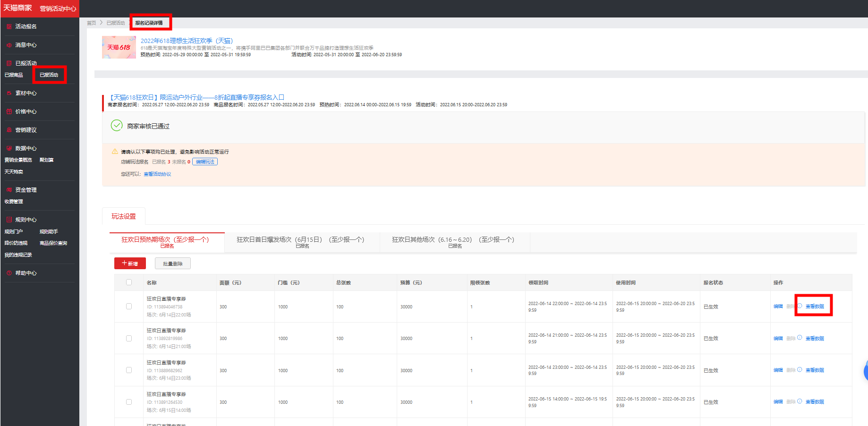Click the 价格中心 gift icon
Image resolution: width=868 pixels, height=426 pixels.
(x=9, y=111)
